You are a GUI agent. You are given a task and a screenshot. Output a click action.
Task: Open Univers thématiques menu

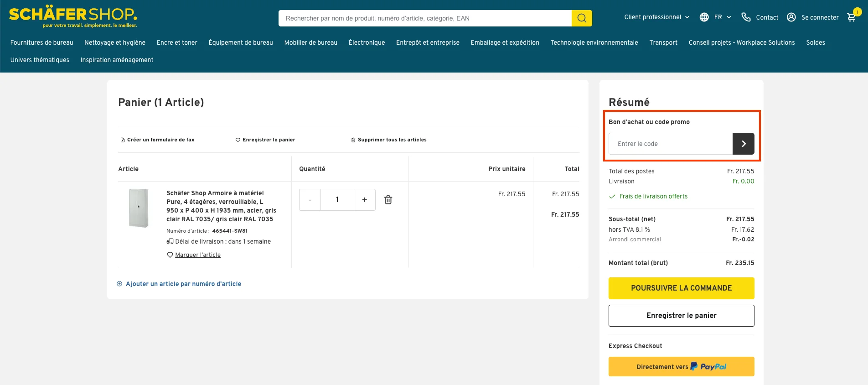[40, 60]
